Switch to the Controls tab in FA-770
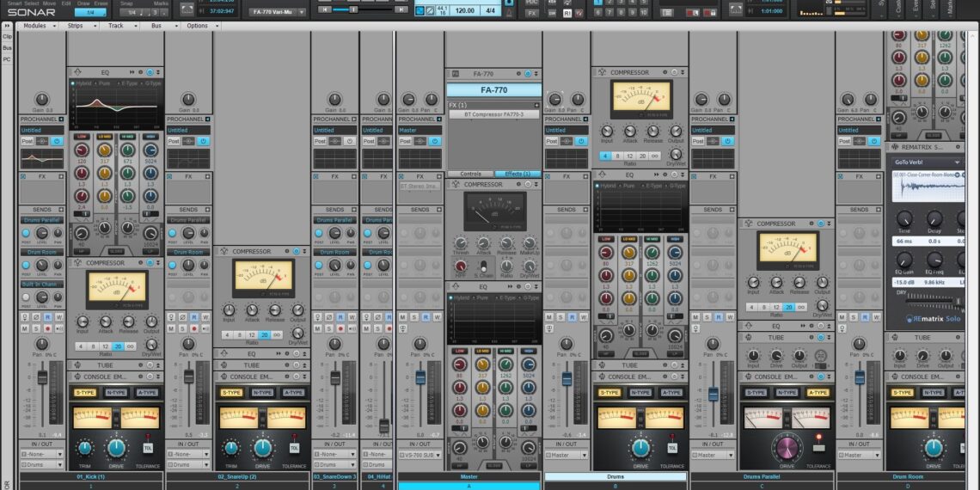980x490 pixels. point(470,174)
